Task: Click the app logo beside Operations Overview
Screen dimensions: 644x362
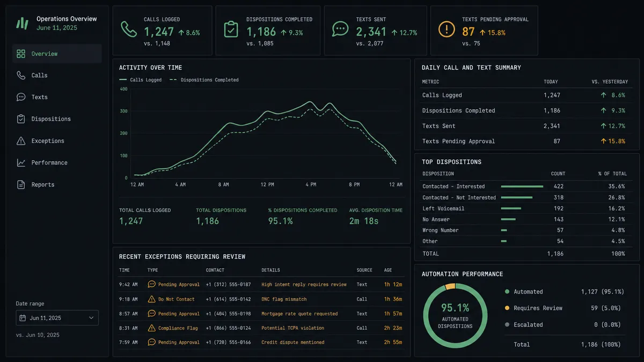Action: tap(22, 23)
